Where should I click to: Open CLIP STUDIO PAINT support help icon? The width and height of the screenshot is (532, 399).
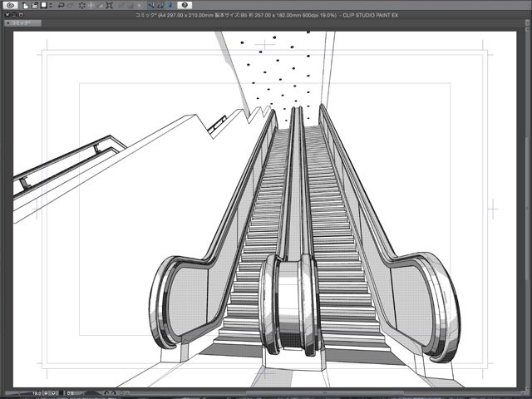185,5
